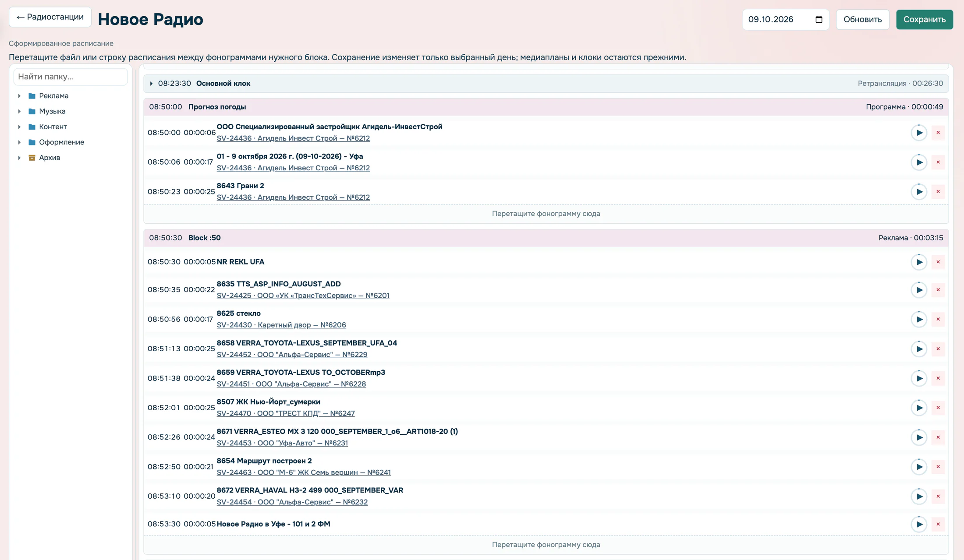This screenshot has height=560, width=964.
Task: Select the Оформление folder label
Action: coord(61,142)
